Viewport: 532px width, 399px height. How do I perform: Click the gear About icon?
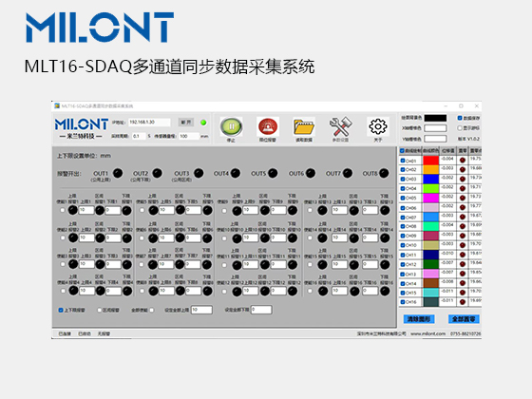click(x=378, y=126)
